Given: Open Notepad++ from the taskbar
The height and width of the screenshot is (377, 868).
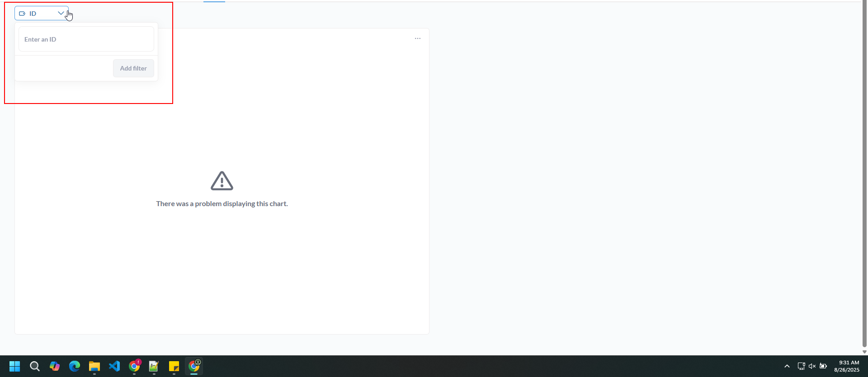Looking at the screenshot, I should tap(154, 366).
